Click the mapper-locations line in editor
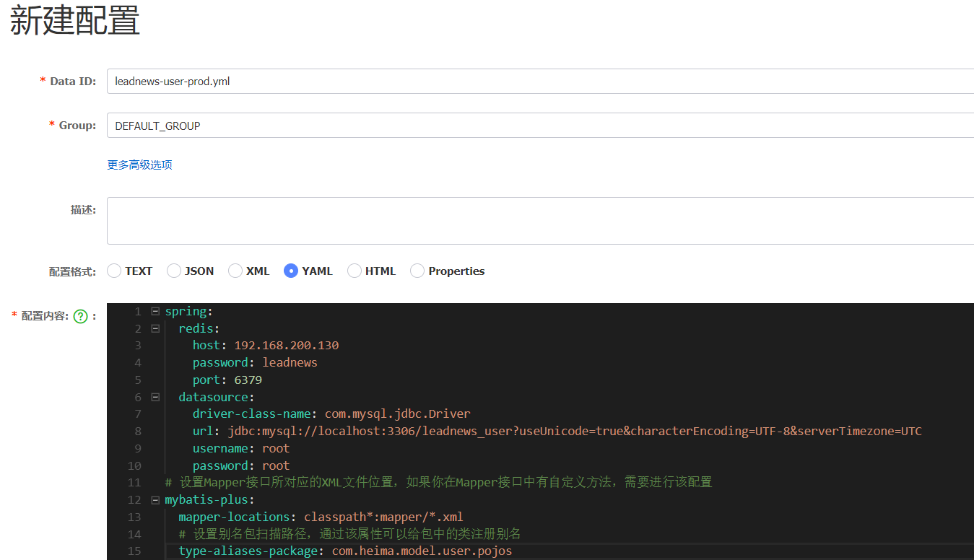 321,517
